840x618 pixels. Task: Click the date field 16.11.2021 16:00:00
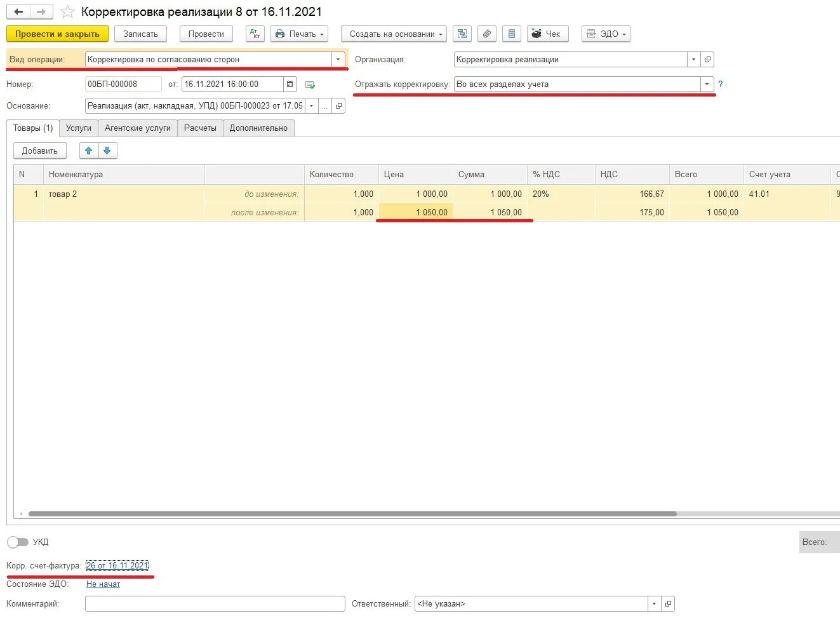(x=232, y=84)
